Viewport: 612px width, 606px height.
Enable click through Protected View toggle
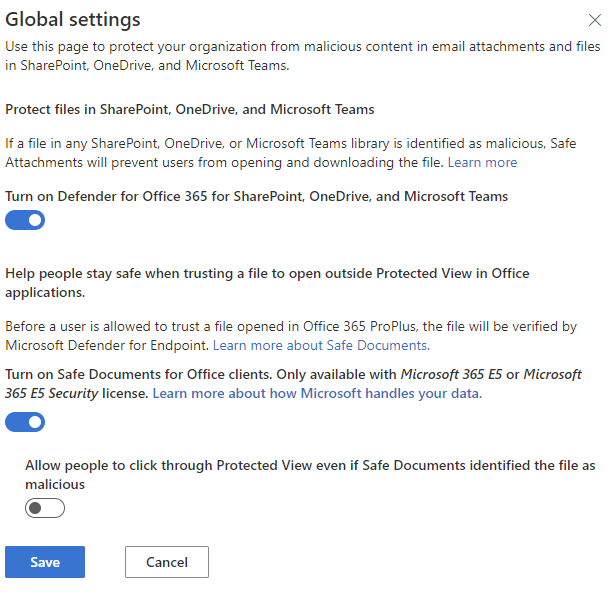[x=45, y=509]
